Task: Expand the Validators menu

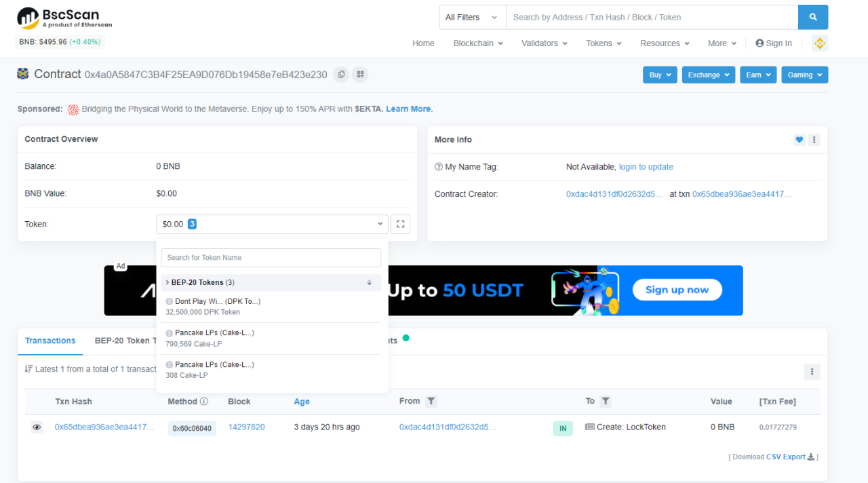Action: point(545,43)
